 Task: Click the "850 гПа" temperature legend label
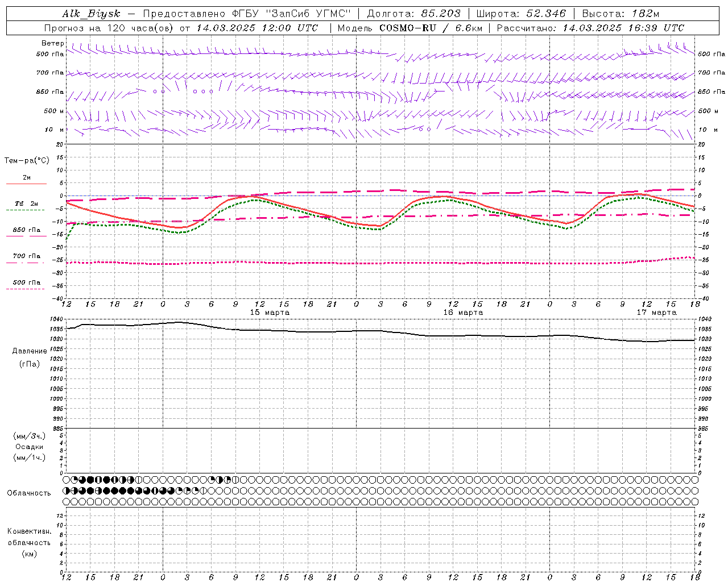tap(27, 230)
